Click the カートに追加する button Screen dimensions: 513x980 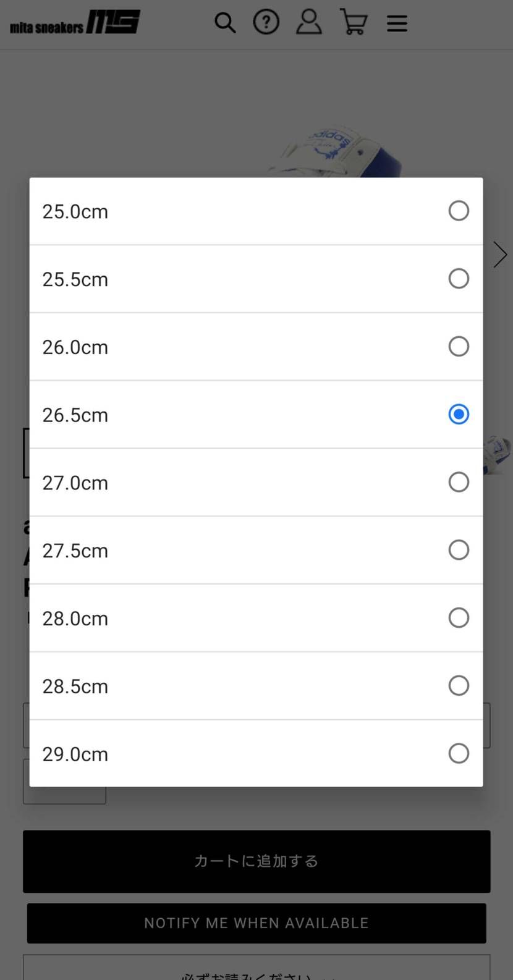[x=256, y=861]
